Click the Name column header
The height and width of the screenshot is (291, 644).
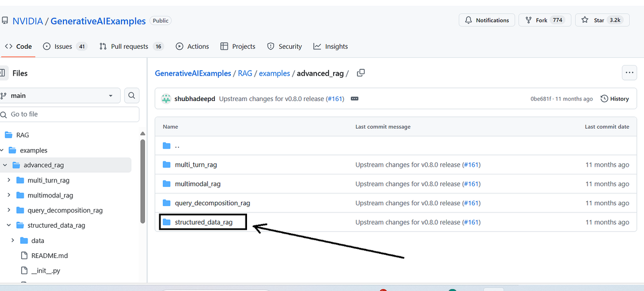171,127
